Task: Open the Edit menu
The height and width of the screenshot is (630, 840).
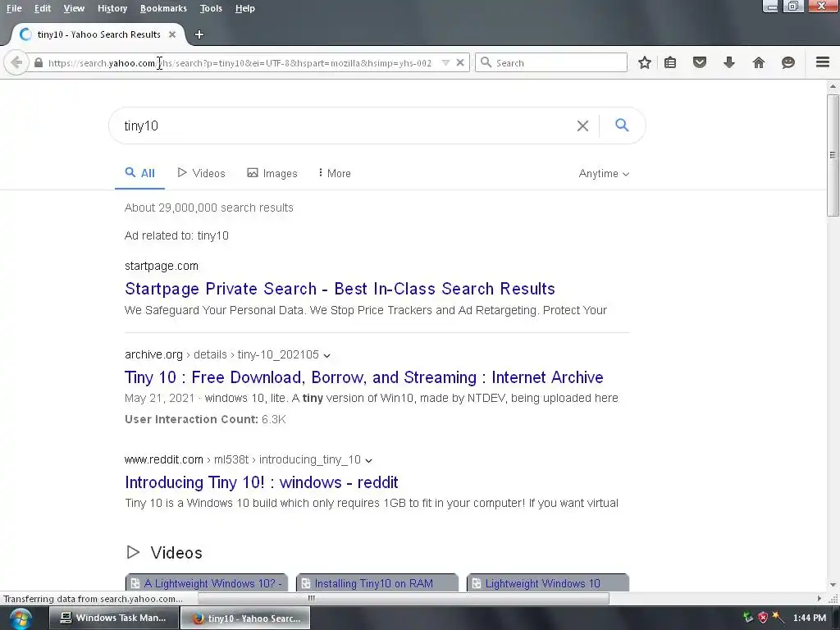Action: click(x=43, y=8)
